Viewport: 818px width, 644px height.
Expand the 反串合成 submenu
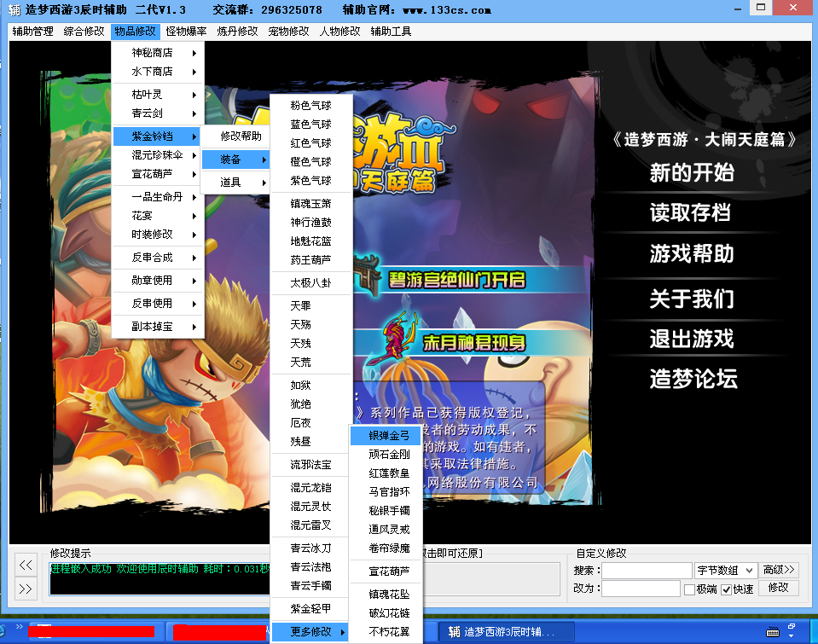(x=158, y=258)
